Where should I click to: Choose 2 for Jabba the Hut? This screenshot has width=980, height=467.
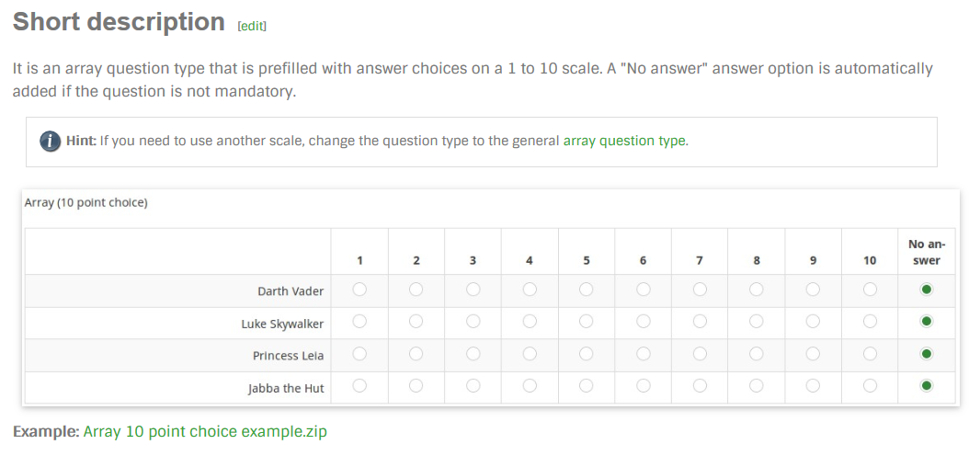(x=416, y=386)
